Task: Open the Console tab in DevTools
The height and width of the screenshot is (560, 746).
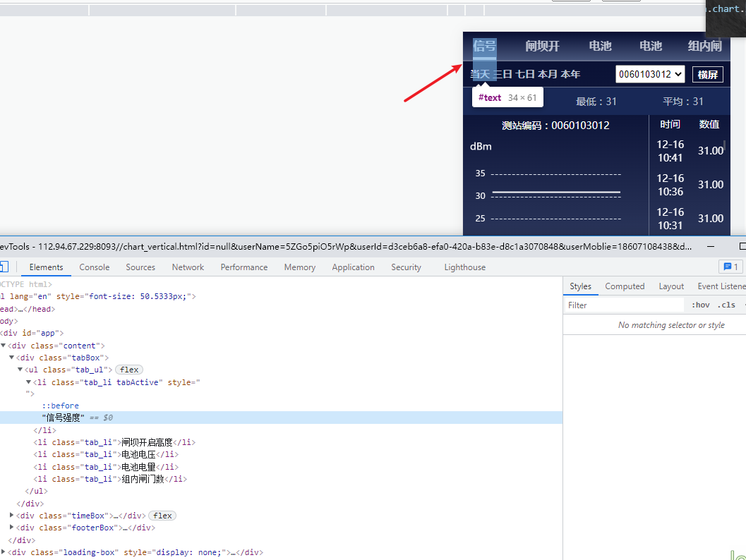Action: pyautogui.click(x=94, y=267)
